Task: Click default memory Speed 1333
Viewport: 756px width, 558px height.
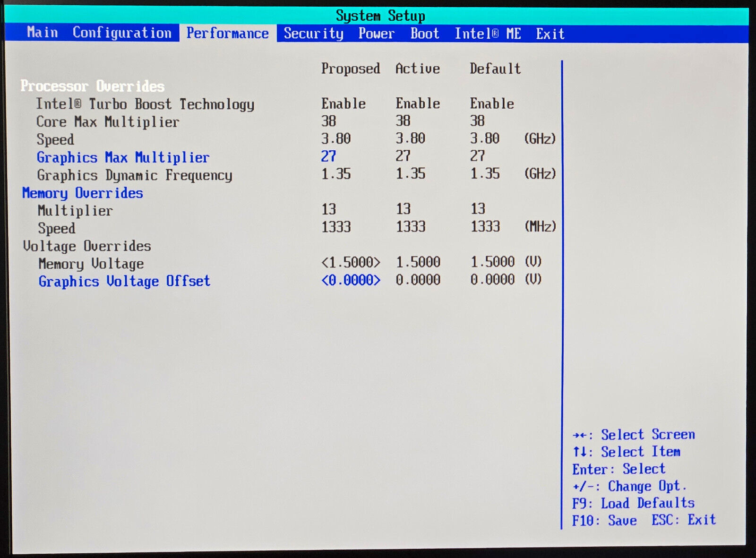Action: click(x=485, y=226)
